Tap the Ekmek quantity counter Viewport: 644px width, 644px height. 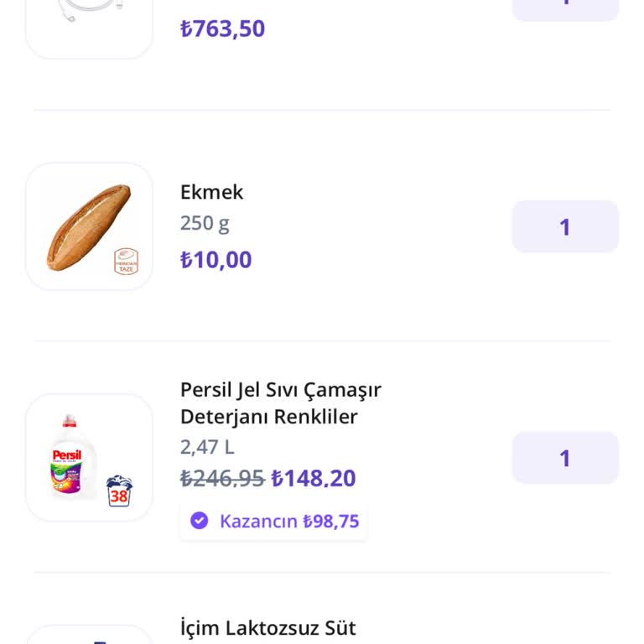565,227
